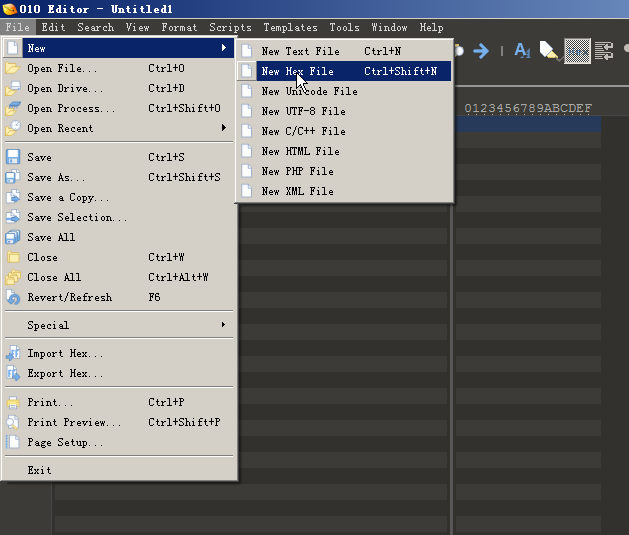Select Open File... menu entry
Screen dimensions: 629x535
pyautogui.click(x=119, y=68)
